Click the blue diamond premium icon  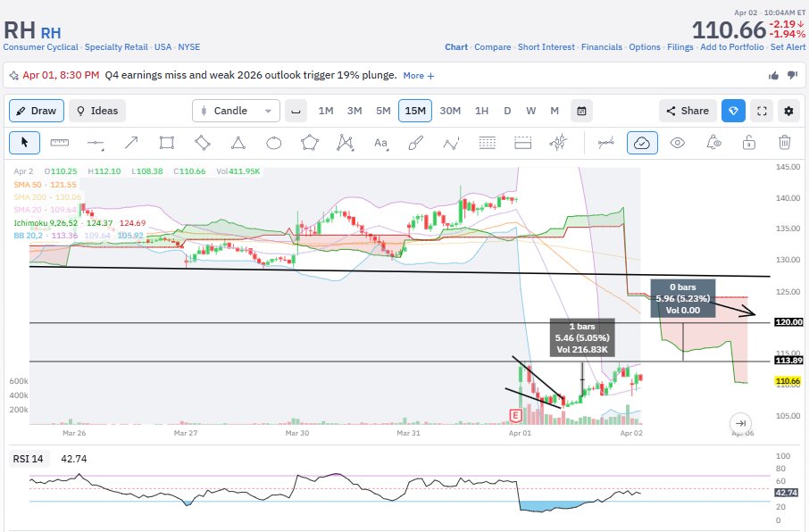pos(733,111)
